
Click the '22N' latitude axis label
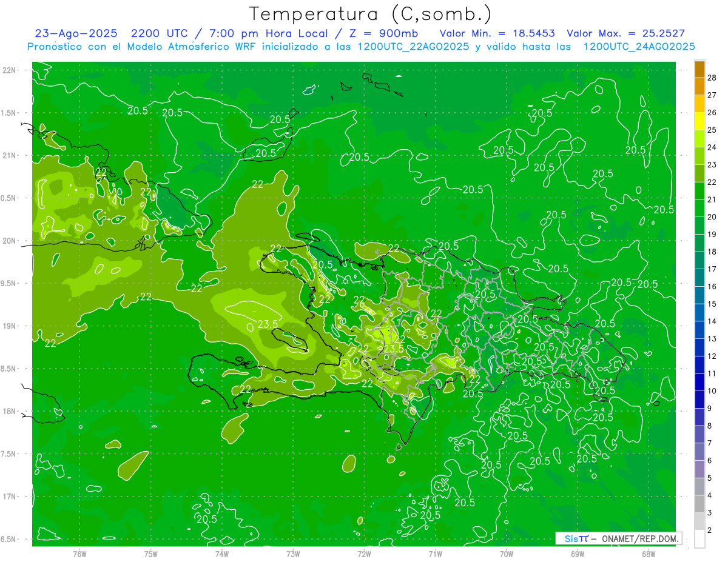click(10, 70)
